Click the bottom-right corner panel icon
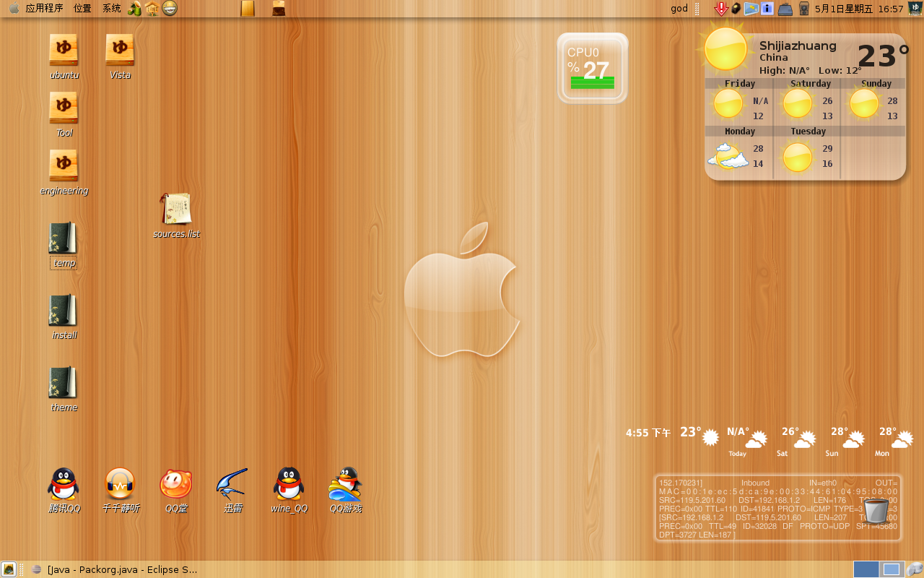 (x=915, y=569)
